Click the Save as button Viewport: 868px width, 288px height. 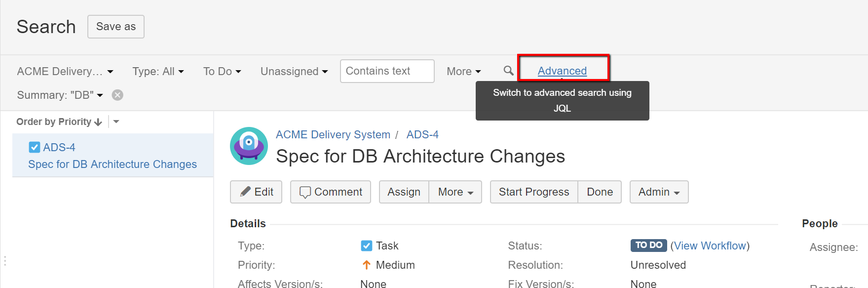click(x=116, y=27)
